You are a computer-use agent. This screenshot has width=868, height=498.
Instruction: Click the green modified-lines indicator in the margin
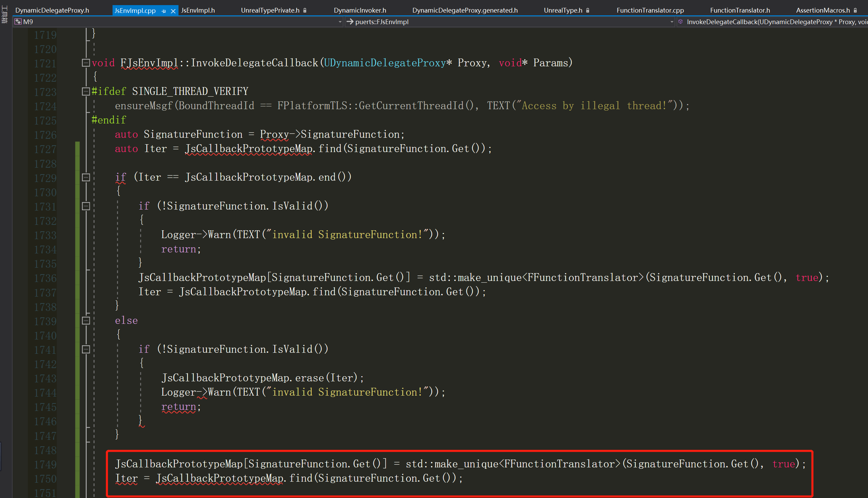pyautogui.click(x=77, y=273)
